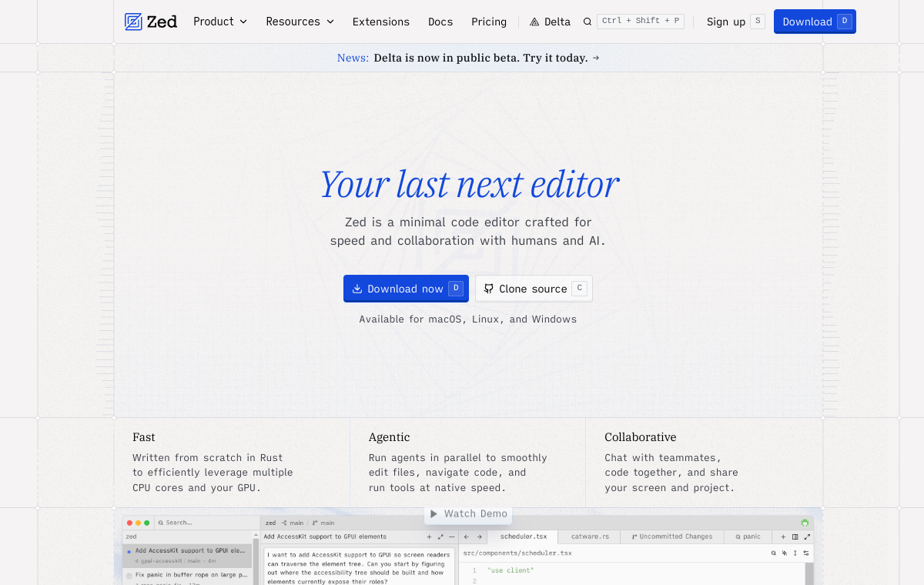Click the zoom pane icon in the editor tab bar

point(807,537)
